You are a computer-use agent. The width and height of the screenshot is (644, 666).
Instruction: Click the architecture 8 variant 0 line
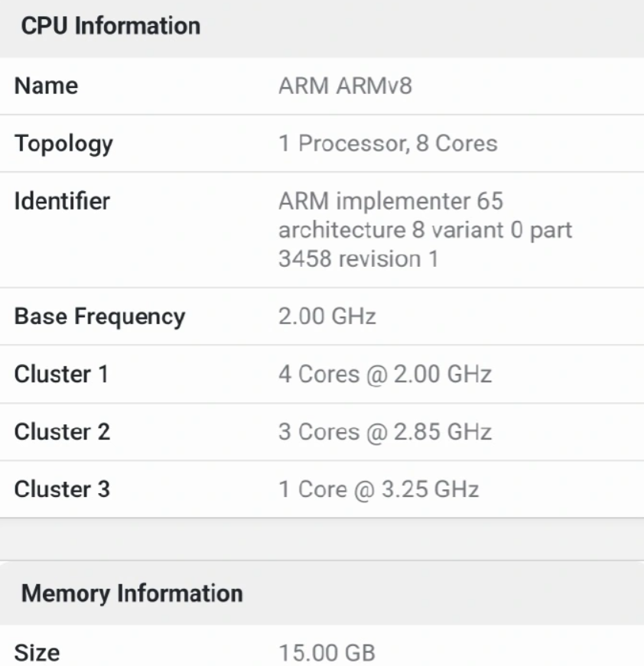(x=425, y=230)
